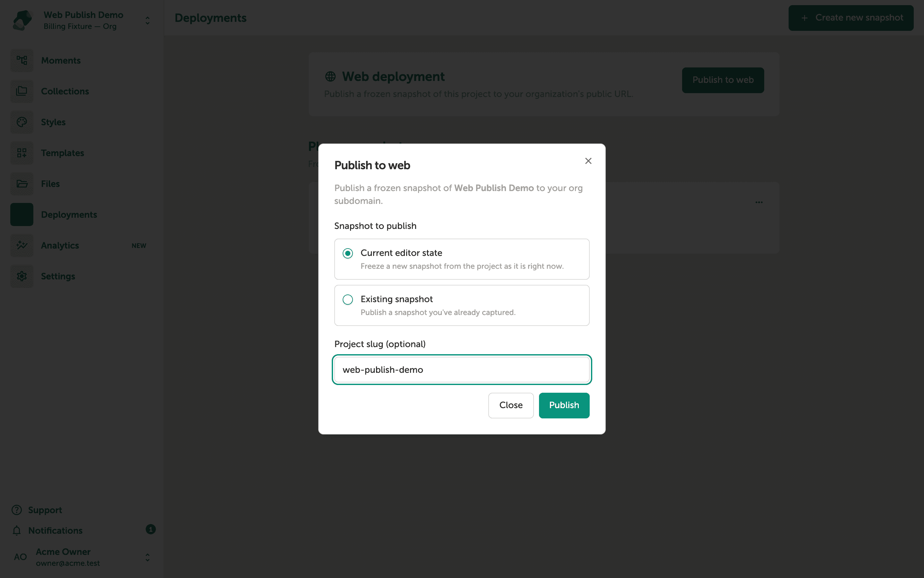Click the Deployments icon tile
The width and height of the screenshot is (924, 578).
tap(22, 215)
